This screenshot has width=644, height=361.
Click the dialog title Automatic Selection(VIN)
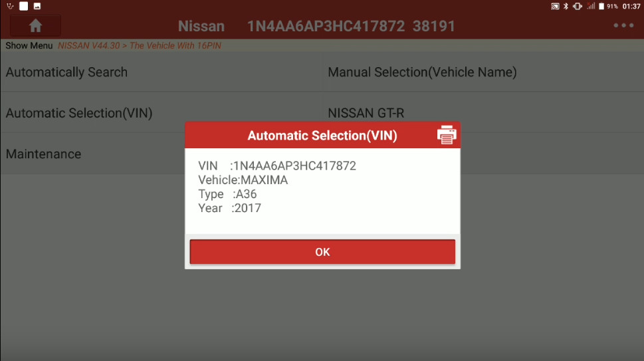pos(322,136)
